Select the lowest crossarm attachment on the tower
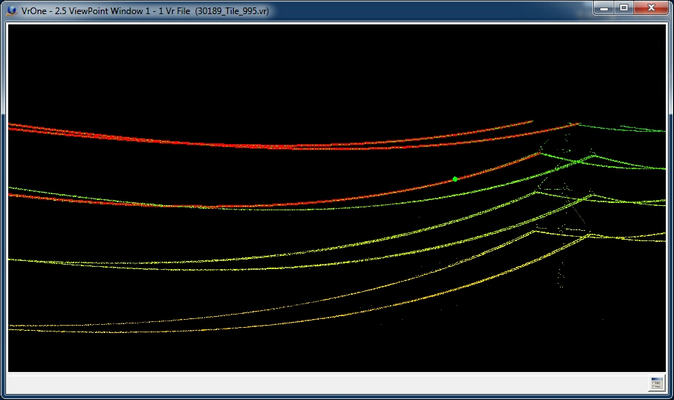The image size is (674, 400). (x=588, y=234)
